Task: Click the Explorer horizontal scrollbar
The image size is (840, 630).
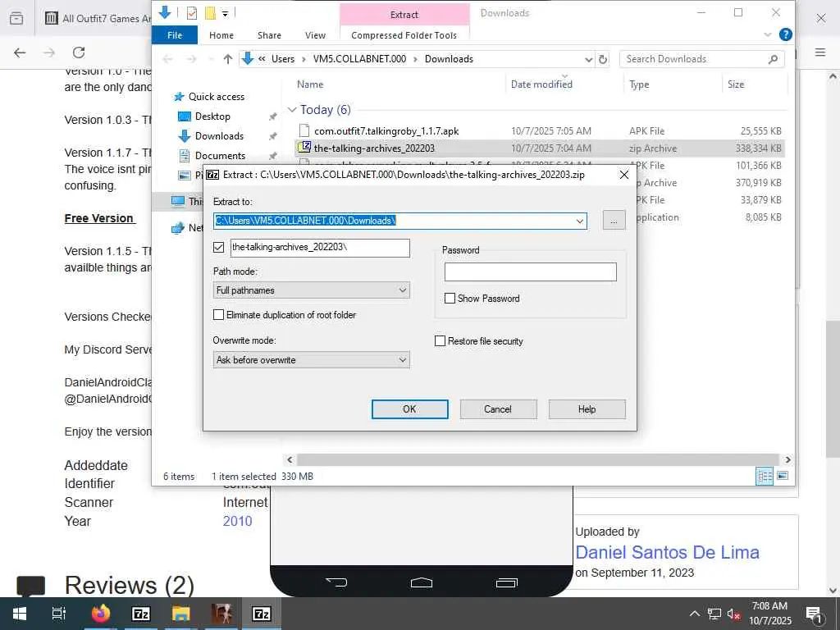Action: click(538, 459)
